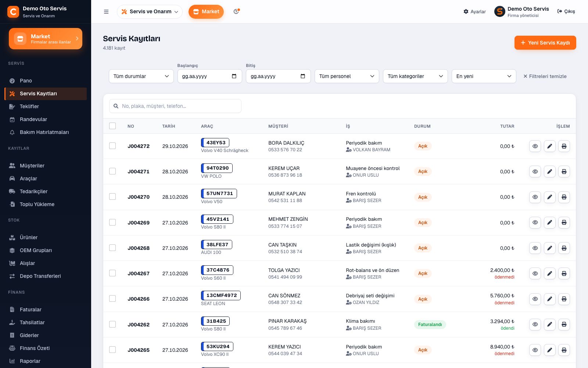Click the user avatar next to Firma yöneticisi
This screenshot has width=588, height=368.
500,11
